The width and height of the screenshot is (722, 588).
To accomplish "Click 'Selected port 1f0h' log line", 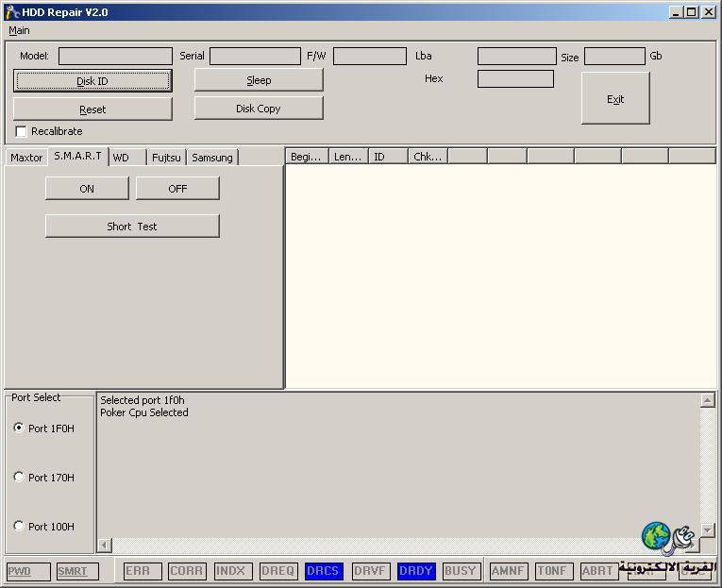I will click(143, 400).
